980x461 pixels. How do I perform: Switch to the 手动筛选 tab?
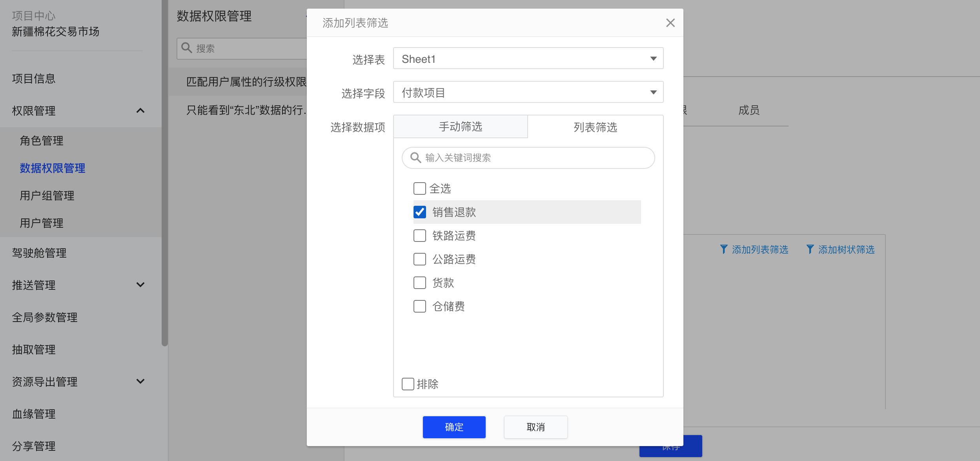(x=461, y=126)
